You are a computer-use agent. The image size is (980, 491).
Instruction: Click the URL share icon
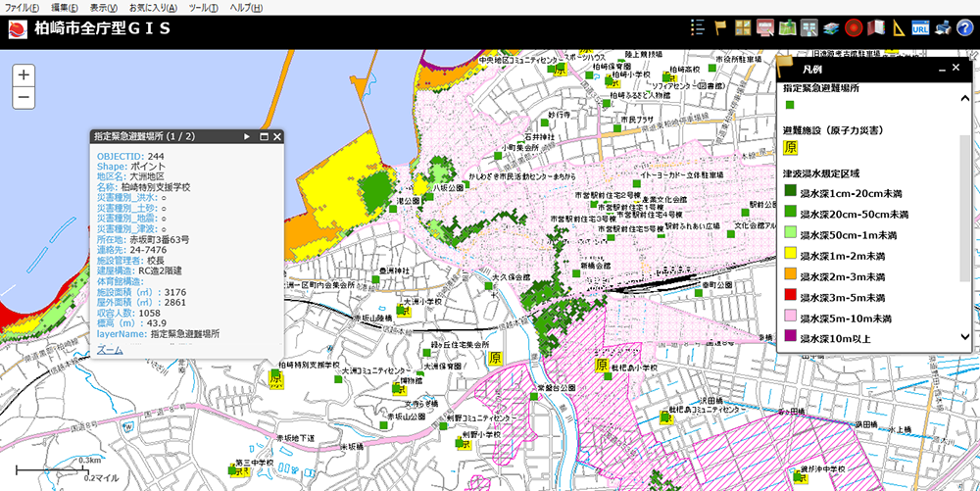click(920, 27)
